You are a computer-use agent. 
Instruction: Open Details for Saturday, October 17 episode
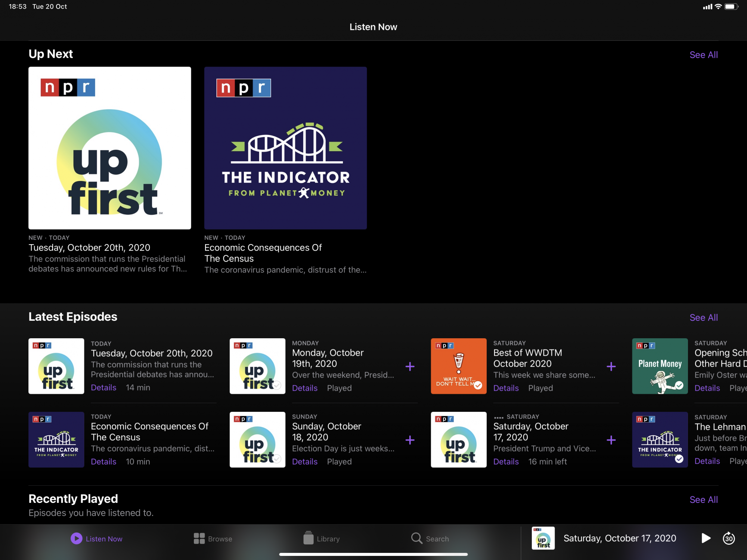tap(506, 462)
